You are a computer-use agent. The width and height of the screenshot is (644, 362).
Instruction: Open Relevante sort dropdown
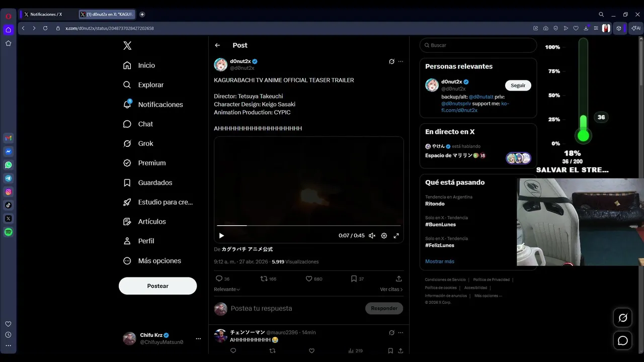coord(227,290)
